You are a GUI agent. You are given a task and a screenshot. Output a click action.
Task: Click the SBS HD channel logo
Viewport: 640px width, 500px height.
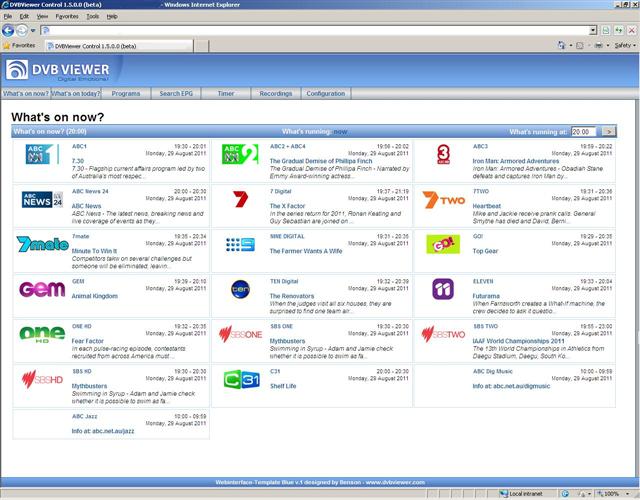coord(42,379)
